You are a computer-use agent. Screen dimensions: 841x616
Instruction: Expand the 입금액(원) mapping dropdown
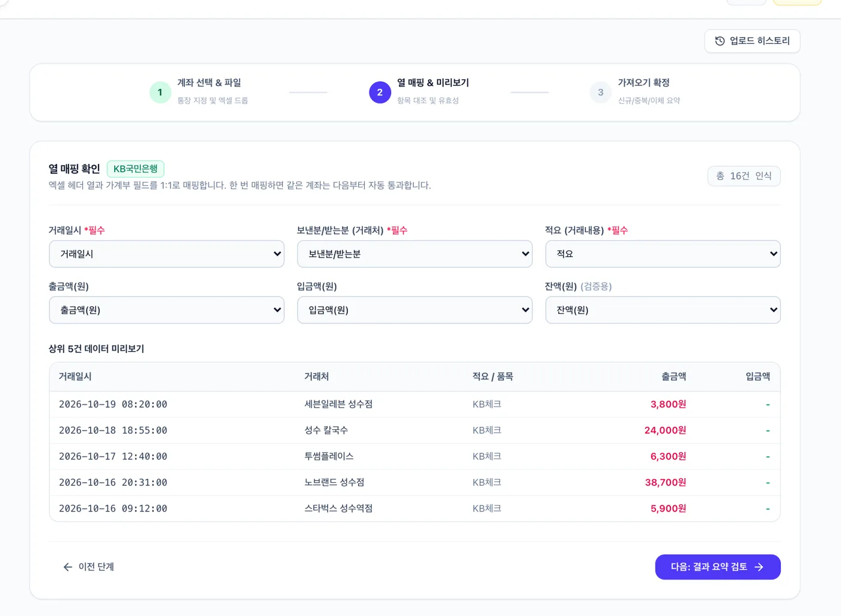(x=414, y=310)
